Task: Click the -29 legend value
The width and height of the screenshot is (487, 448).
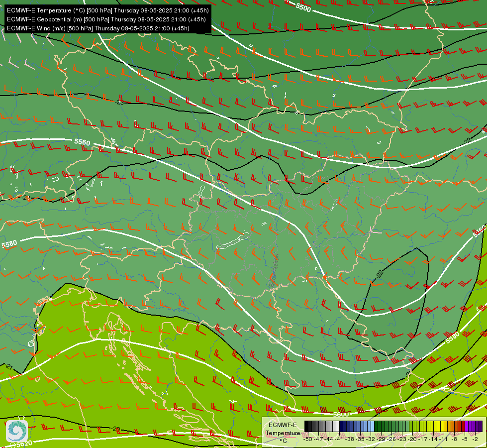Action: click(382, 439)
